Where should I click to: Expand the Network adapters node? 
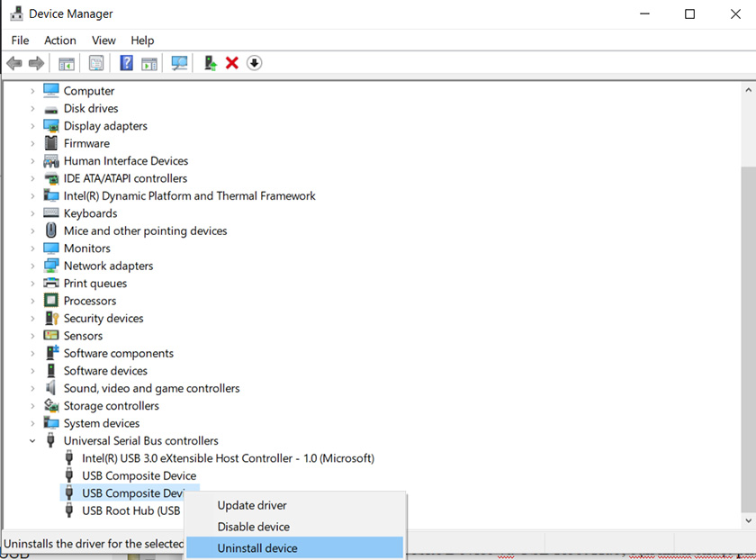click(x=32, y=266)
